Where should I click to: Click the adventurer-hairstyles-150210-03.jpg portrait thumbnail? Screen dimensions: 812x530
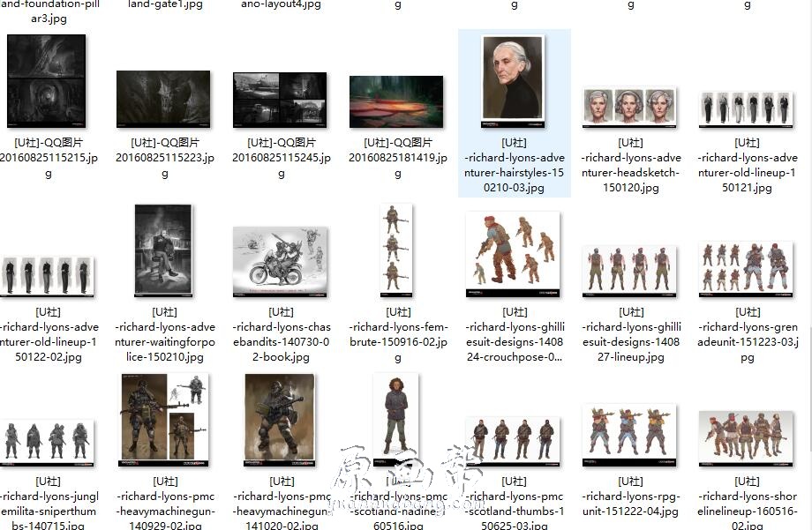(x=513, y=81)
